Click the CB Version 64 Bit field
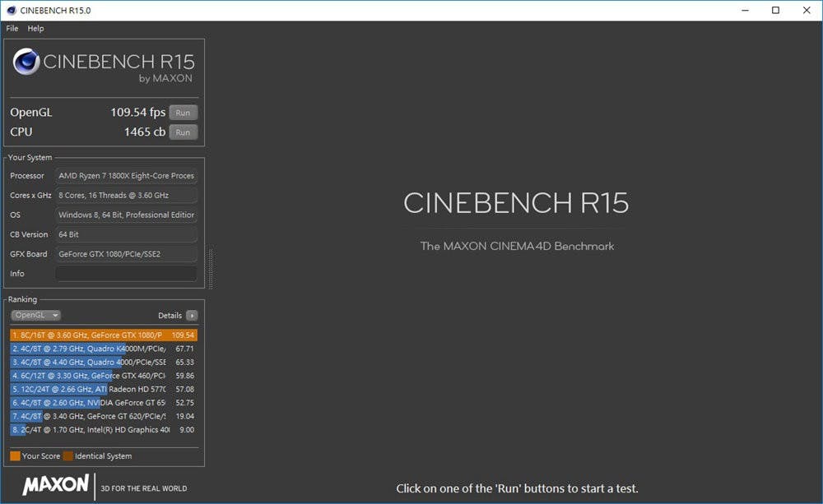Screen dimensions: 823x504 coord(126,234)
